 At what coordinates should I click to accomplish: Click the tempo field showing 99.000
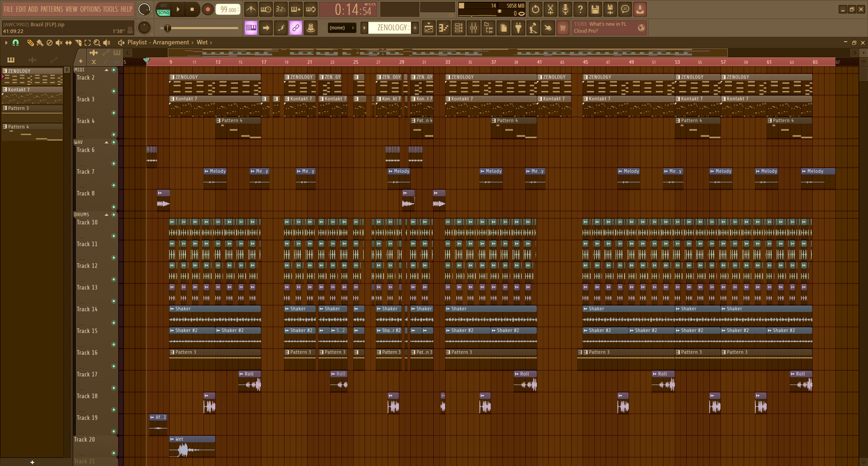click(x=228, y=9)
